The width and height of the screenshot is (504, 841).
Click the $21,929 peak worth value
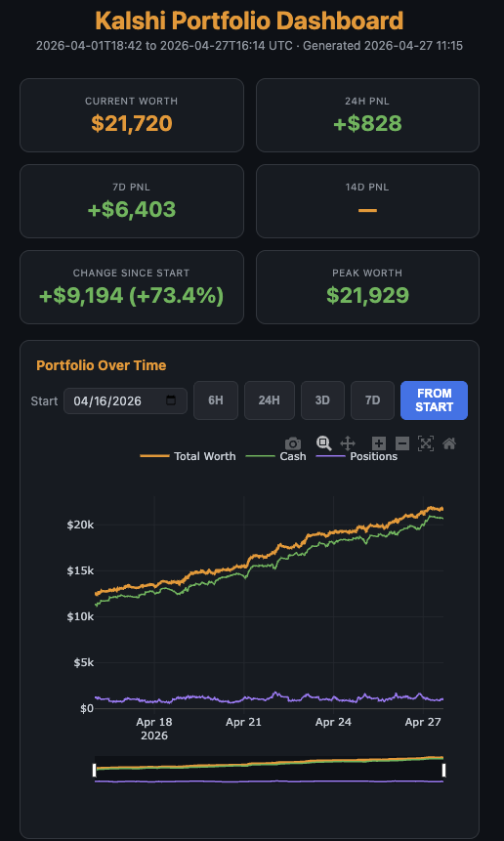click(367, 295)
